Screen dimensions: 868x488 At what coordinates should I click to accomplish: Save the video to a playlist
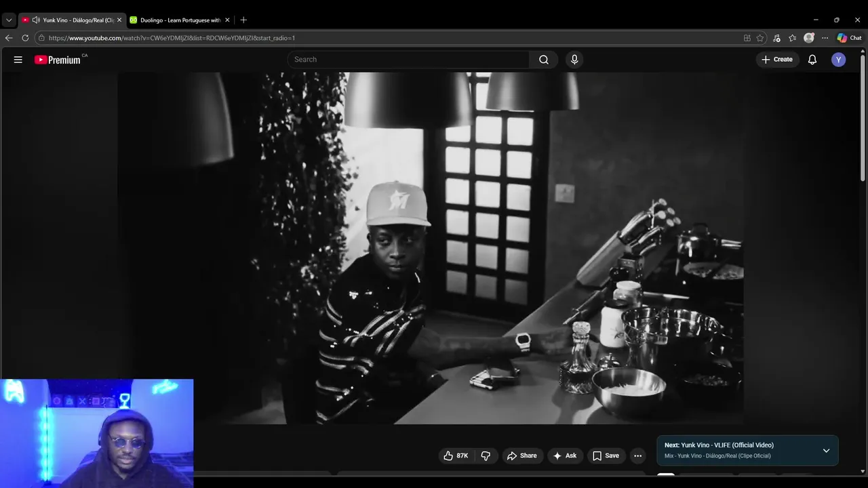pos(606,456)
